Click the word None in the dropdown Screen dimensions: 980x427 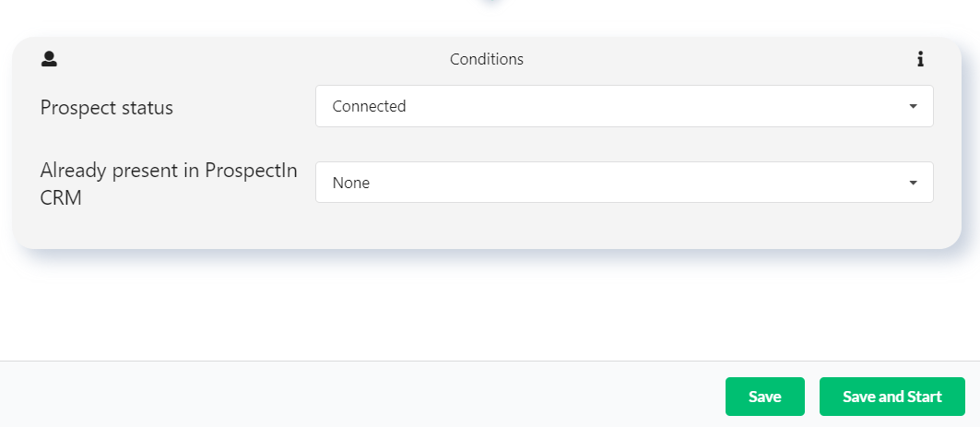pyautogui.click(x=350, y=184)
